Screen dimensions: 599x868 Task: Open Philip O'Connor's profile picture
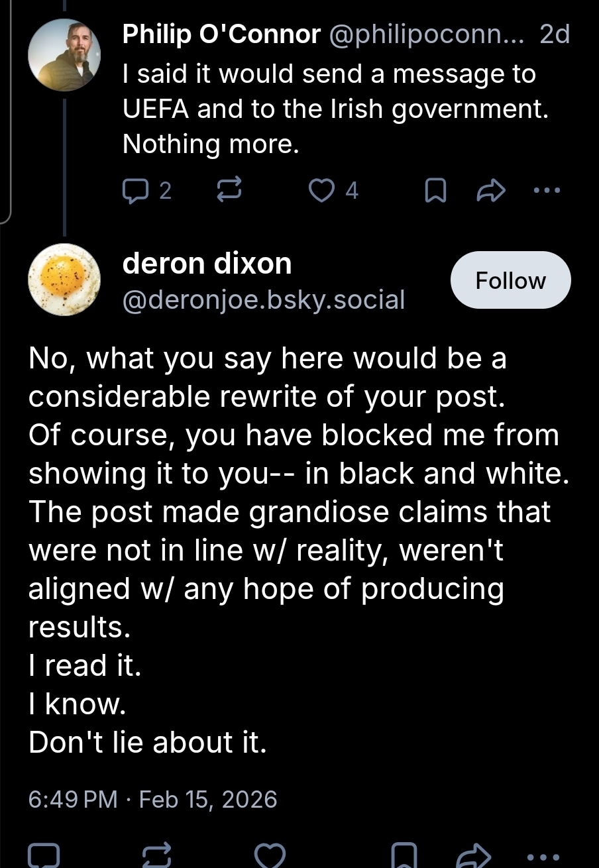[64, 55]
